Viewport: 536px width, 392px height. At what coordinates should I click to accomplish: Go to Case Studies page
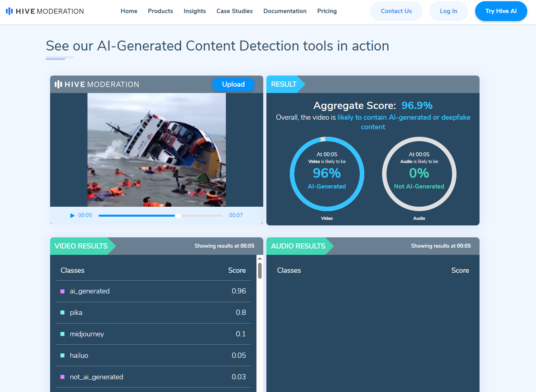point(235,11)
